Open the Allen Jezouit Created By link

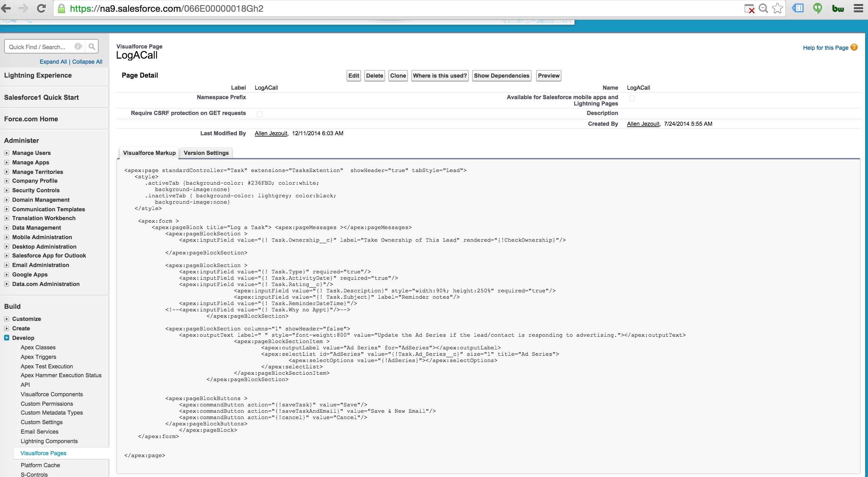pos(643,124)
